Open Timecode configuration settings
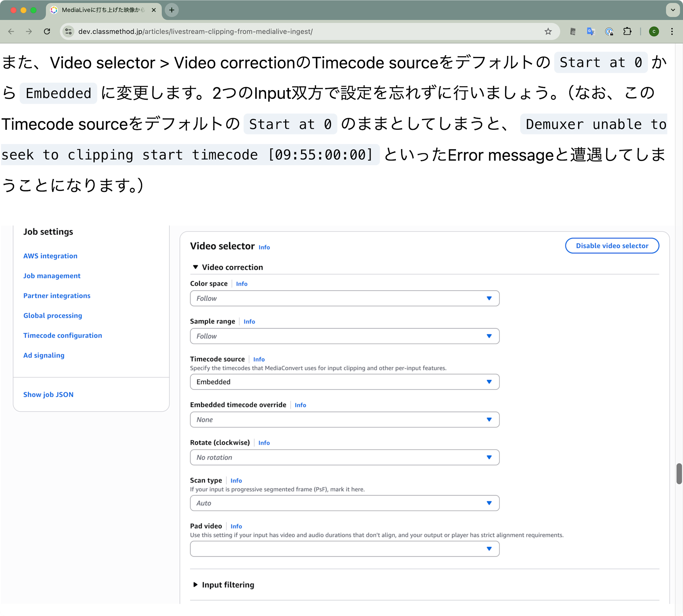The width and height of the screenshot is (683, 616). coord(62,335)
